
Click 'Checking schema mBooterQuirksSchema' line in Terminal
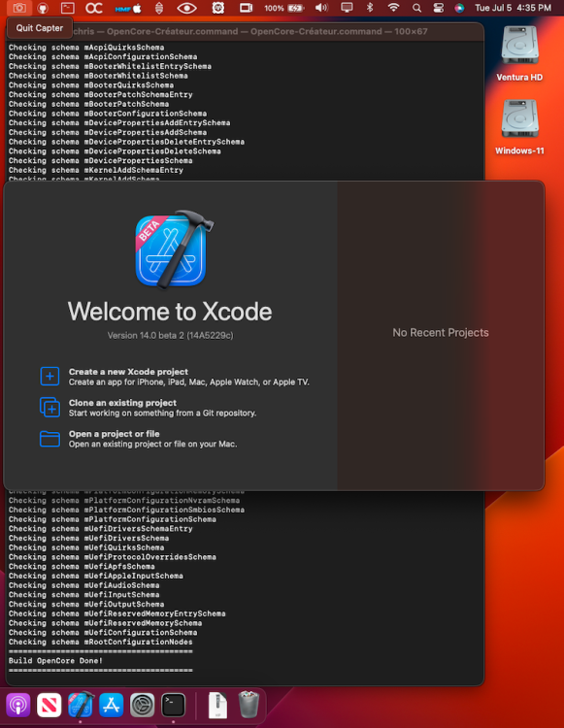coord(91,85)
